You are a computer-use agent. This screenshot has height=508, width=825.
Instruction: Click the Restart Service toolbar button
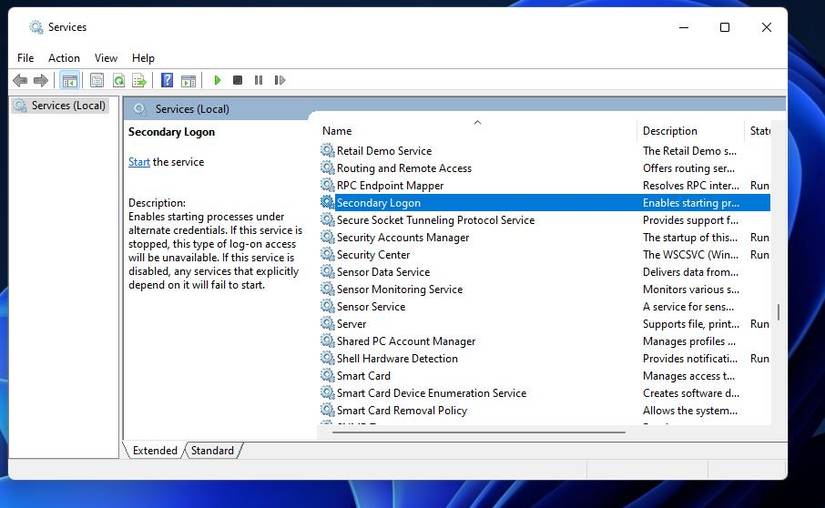tap(279, 80)
